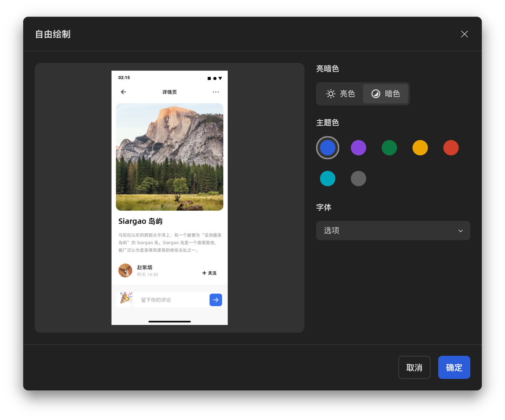Viewport: 505px width, 420px height.
Task: Pick the red theme color
Action: tap(451, 148)
